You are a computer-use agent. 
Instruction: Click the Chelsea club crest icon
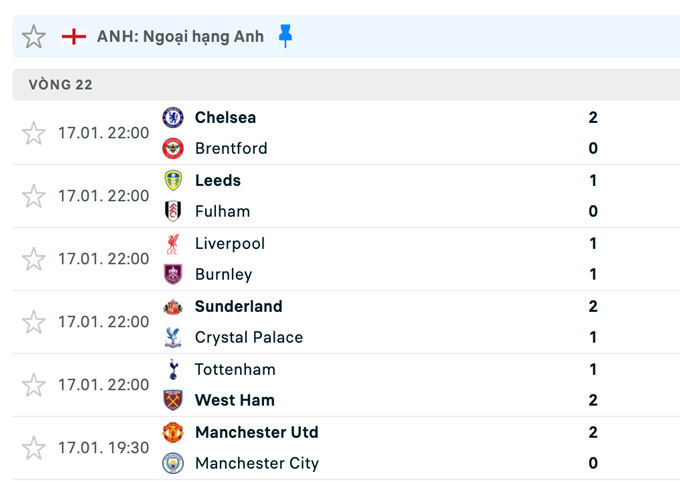coord(173,117)
